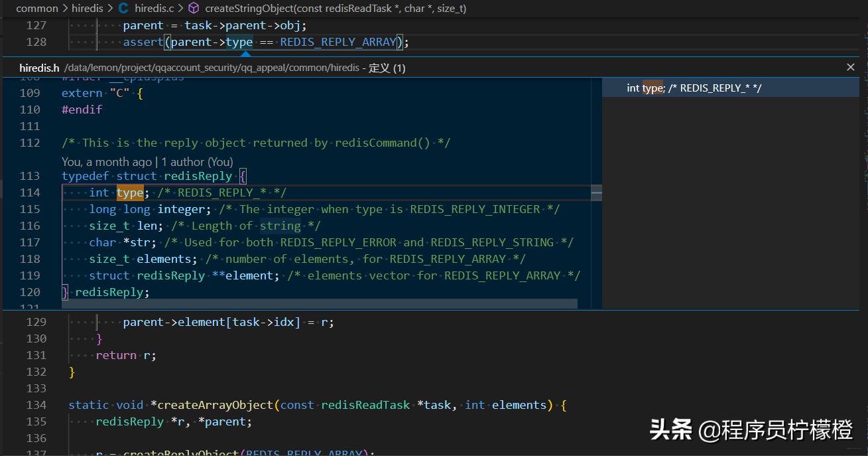Close the peek definition view

point(851,66)
